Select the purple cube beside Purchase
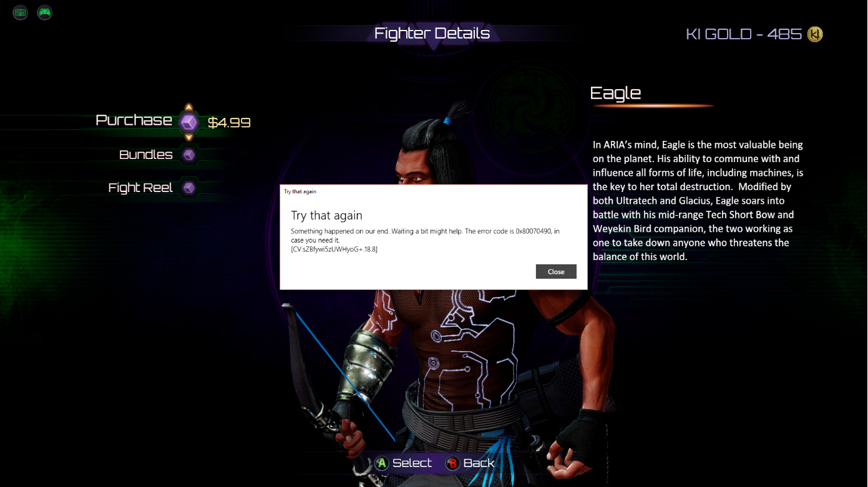 [x=189, y=122]
